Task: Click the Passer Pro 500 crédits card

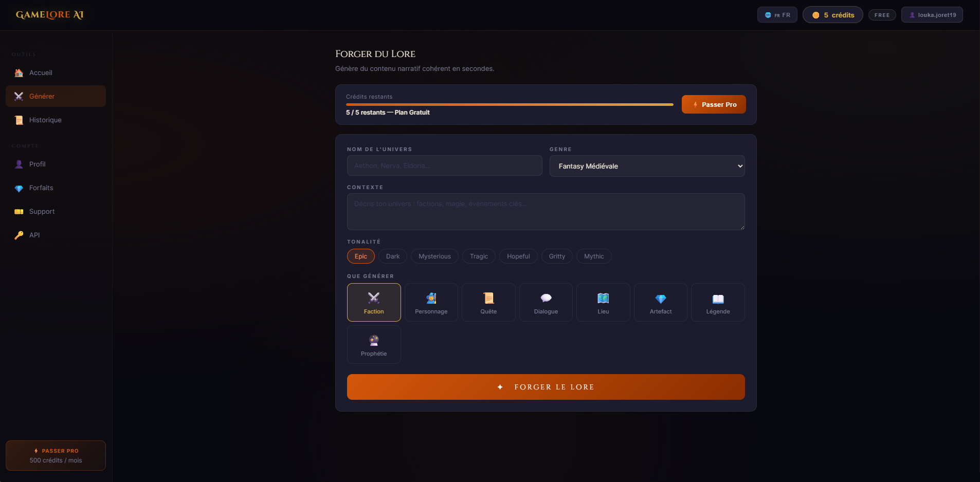Action: [x=56, y=455]
